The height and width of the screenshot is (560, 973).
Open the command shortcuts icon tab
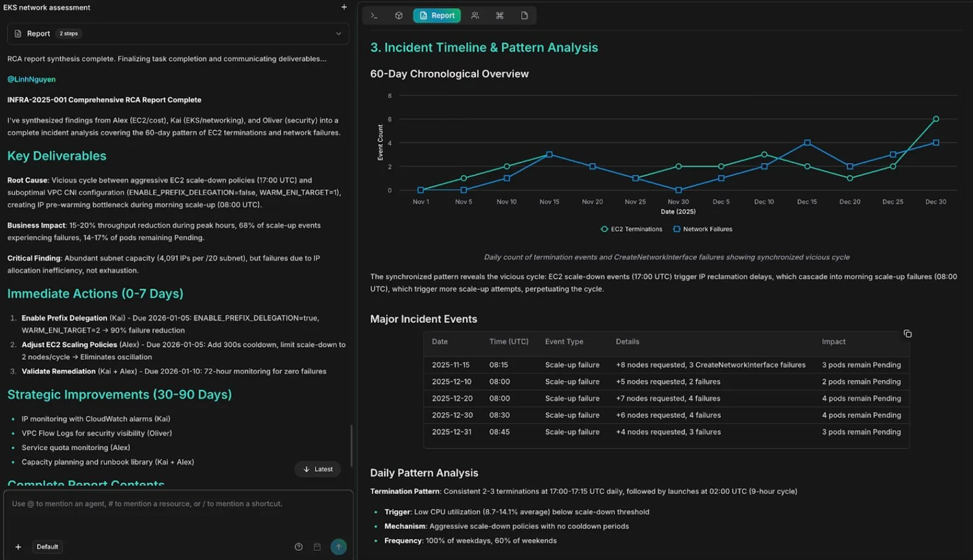pyautogui.click(x=500, y=16)
